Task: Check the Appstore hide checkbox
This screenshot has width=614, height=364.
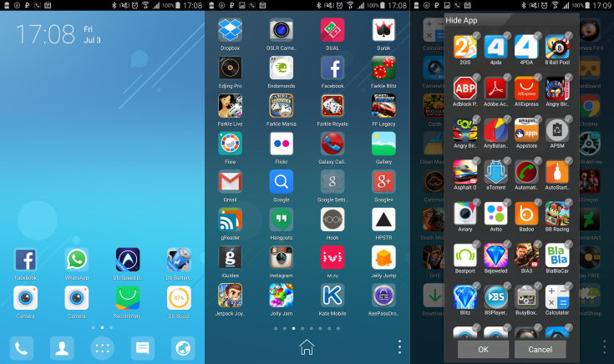Action: 538,119
